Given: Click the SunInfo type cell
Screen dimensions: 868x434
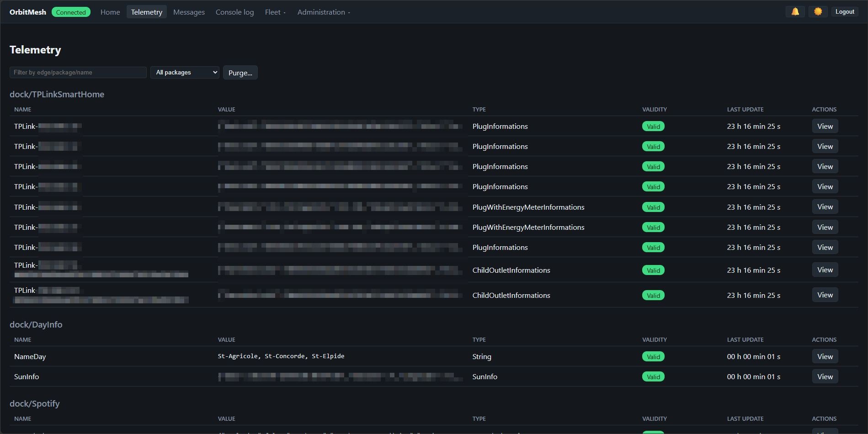Looking at the screenshot, I should (485, 376).
